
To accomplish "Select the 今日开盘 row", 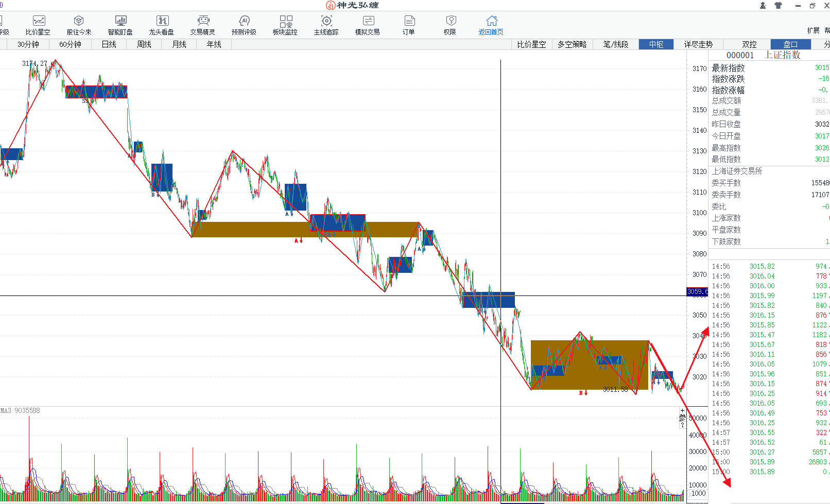I will [x=769, y=136].
